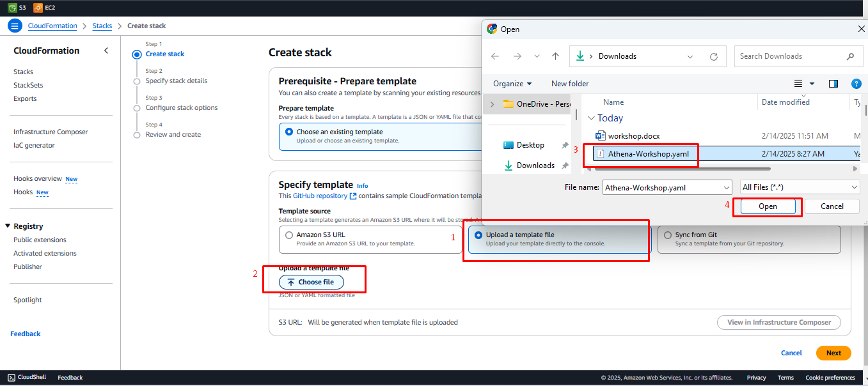This screenshot has height=386, width=868.
Task: Open the help icon in the file dialog
Action: pyautogui.click(x=856, y=84)
